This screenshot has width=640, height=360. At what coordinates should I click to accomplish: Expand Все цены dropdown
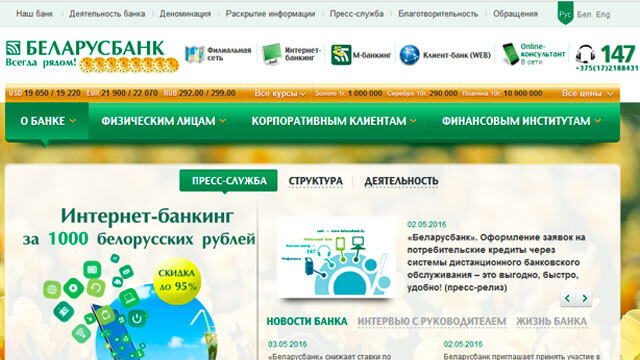(x=587, y=93)
